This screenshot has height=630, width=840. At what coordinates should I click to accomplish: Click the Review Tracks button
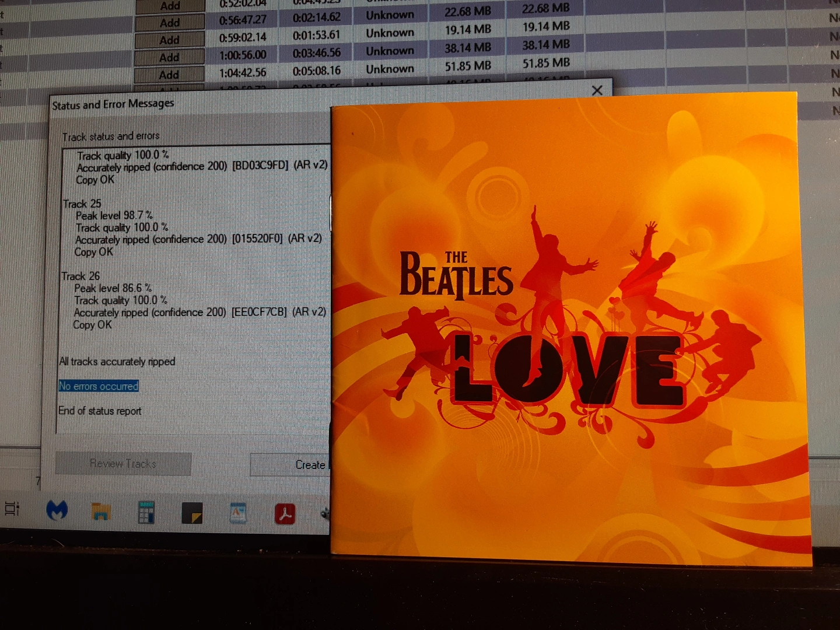[123, 464]
